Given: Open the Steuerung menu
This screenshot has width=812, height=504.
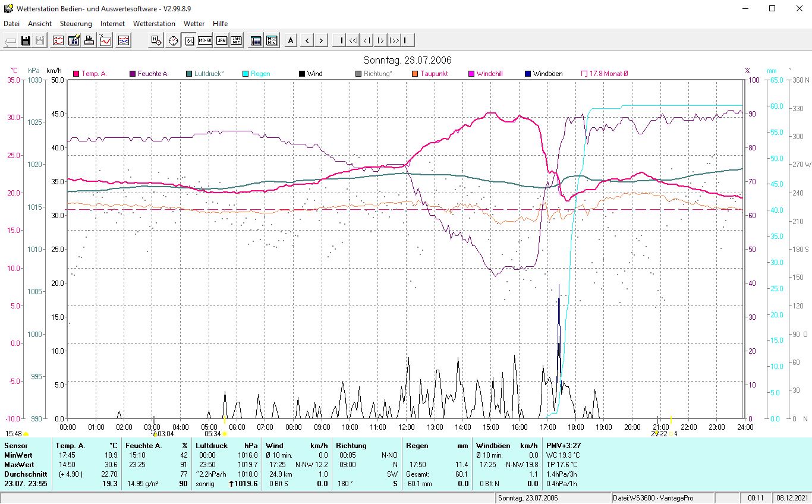Looking at the screenshot, I should pos(75,24).
